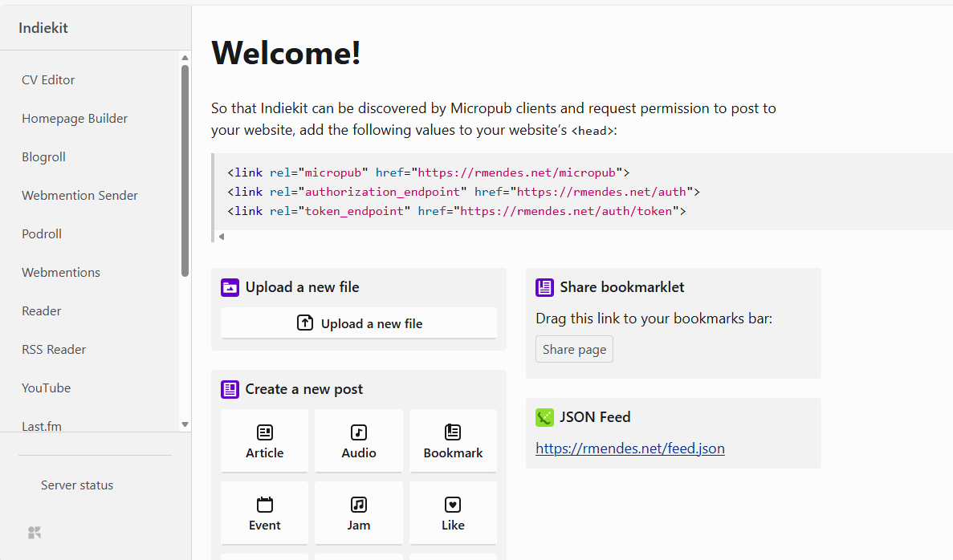Click the Indiekit logo icon in sidebar footer
The width and height of the screenshot is (953, 560).
click(35, 533)
